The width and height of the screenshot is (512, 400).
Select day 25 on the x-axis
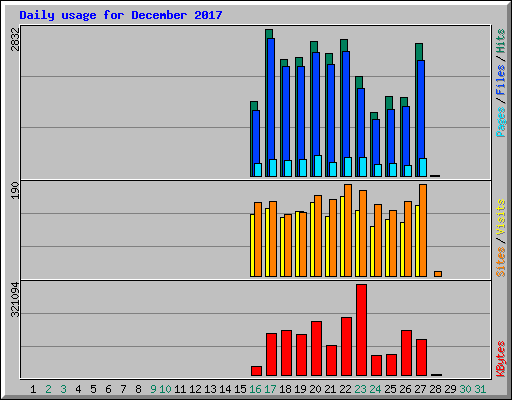click(x=390, y=389)
